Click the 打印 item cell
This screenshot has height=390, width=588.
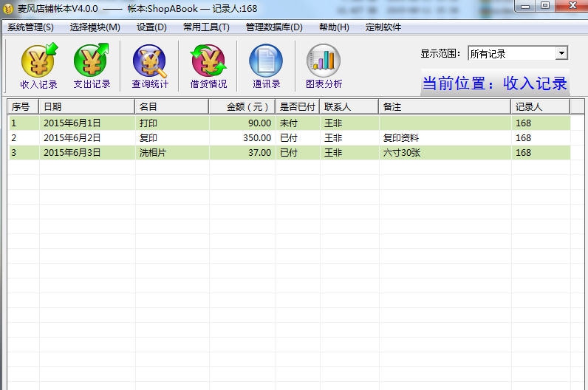coord(172,123)
